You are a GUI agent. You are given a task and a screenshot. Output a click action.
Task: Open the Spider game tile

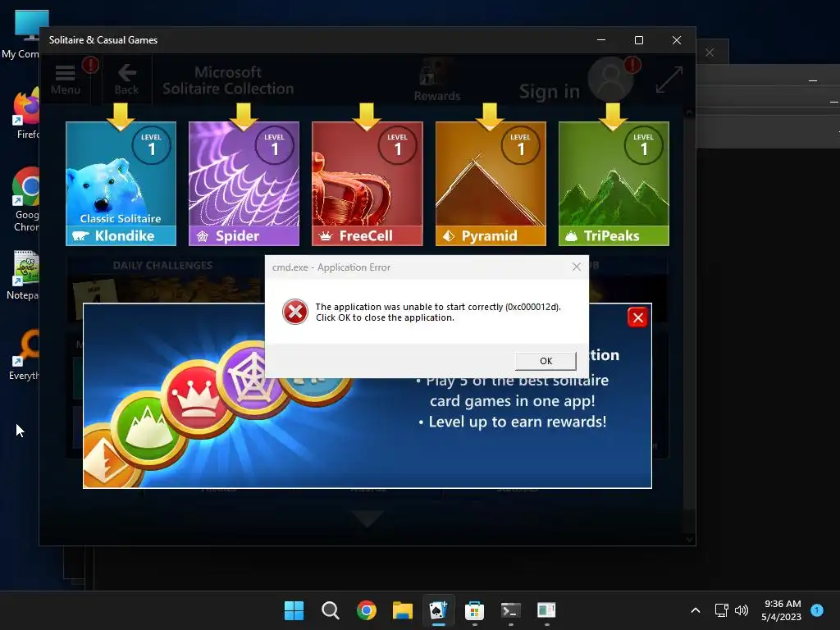click(x=244, y=184)
